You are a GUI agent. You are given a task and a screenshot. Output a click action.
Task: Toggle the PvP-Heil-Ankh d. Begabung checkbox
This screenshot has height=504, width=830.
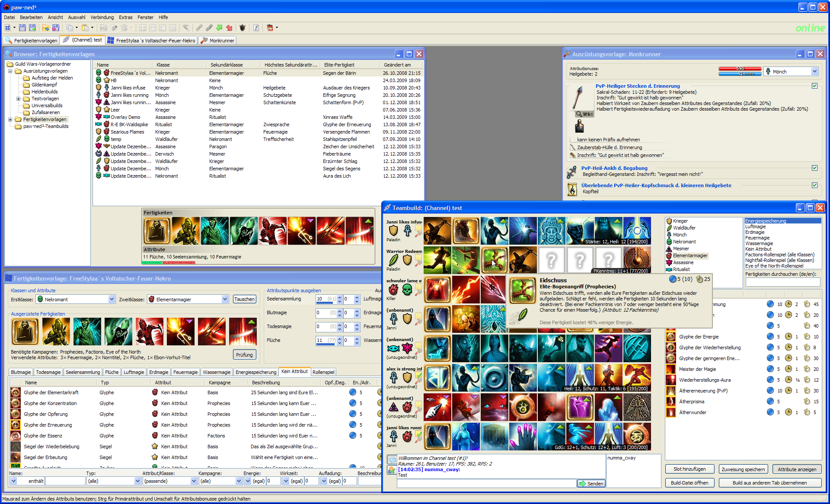pyautogui.click(x=814, y=168)
